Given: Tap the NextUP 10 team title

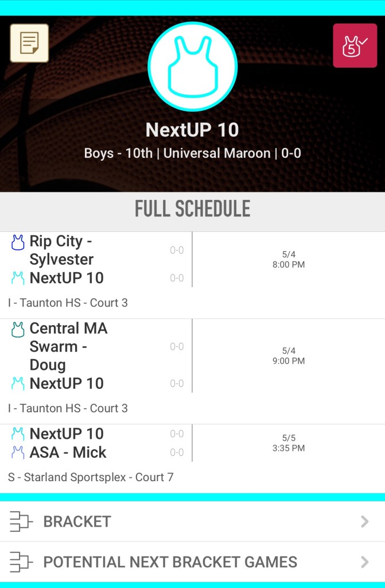Looking at the screenshot, I should pos(193,130).
